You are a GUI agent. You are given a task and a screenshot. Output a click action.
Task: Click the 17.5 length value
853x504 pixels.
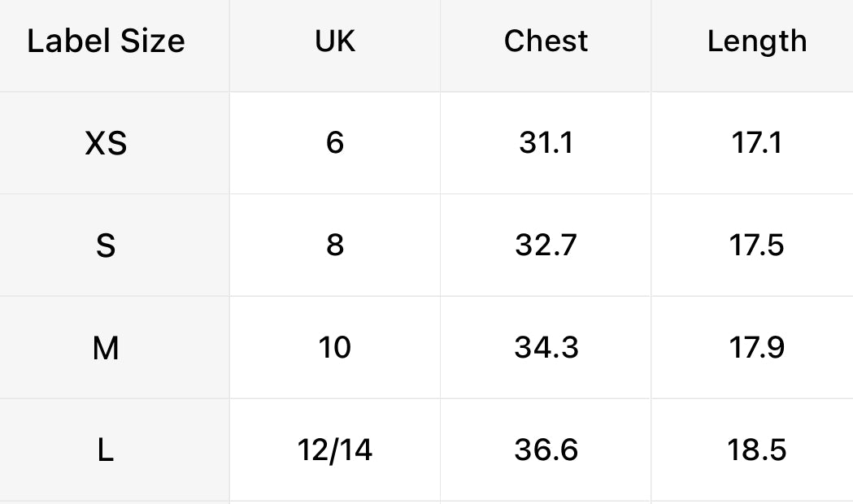(x=756, y=245)
